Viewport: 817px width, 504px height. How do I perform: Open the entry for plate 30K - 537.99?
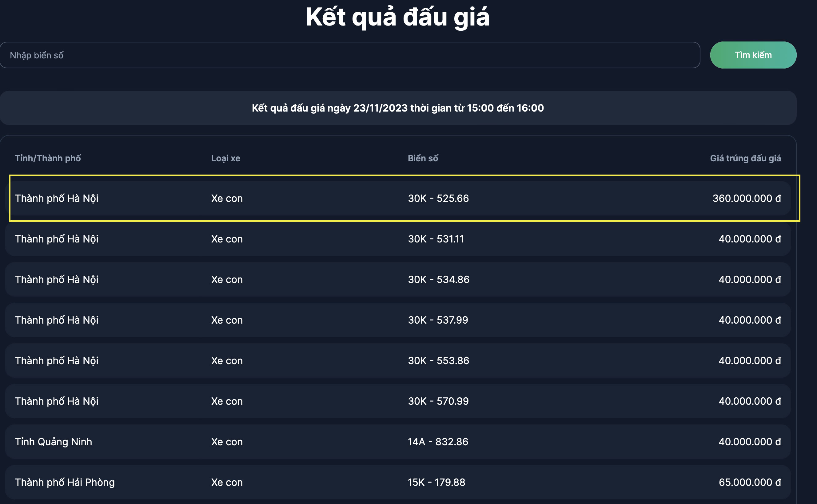pos(438,320)
